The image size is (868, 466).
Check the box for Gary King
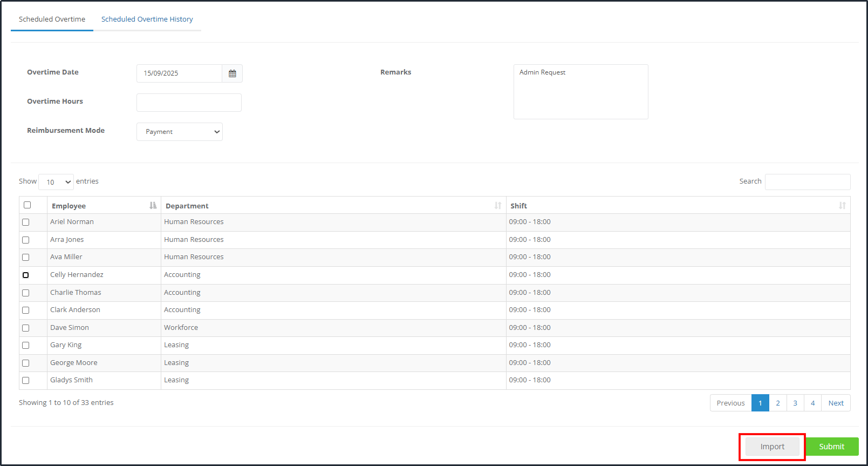[x=25, y=345]
